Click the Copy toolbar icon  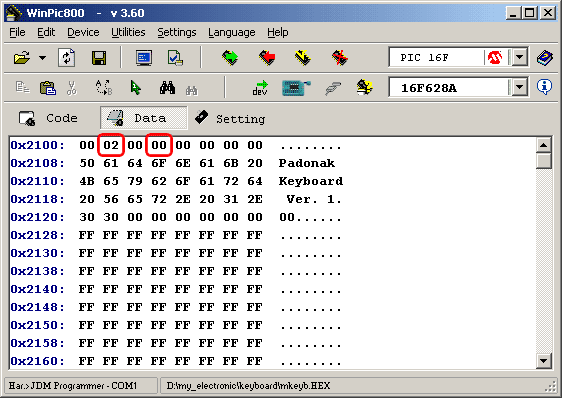click(23, 87)
